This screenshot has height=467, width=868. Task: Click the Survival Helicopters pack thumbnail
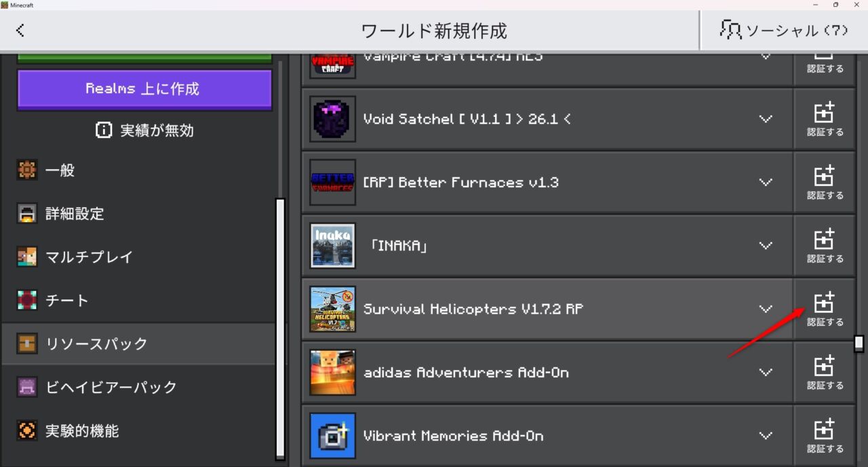(333, 309)
